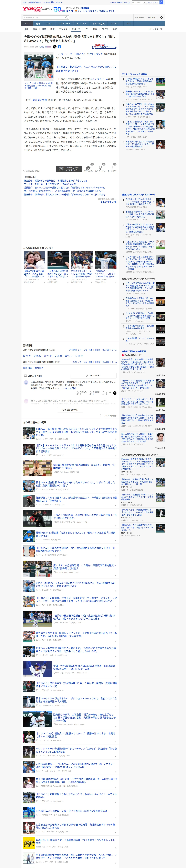This screenshot has width=186, height=868.
Task: Open the みんなの意見 tab
Action: (99, 24)
